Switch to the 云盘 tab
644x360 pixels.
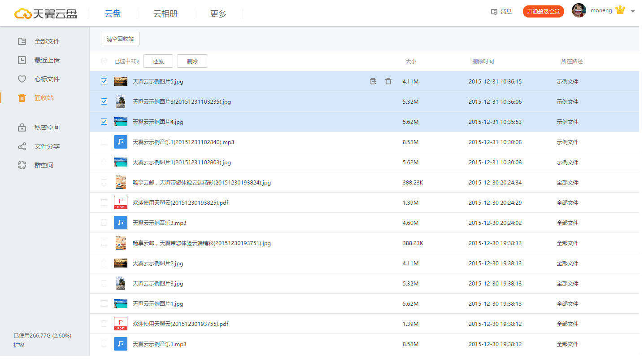click(112, 14)
